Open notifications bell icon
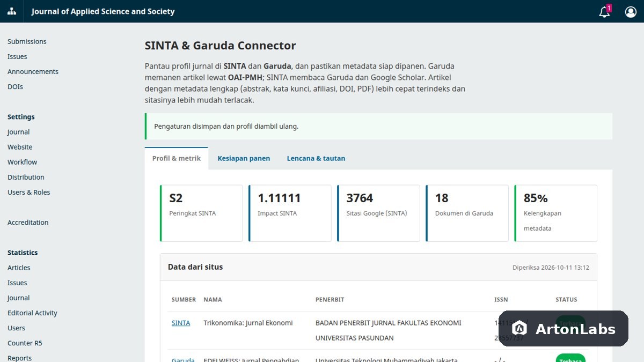The width and height of the screenshot is (644, 362). (605, 11)
